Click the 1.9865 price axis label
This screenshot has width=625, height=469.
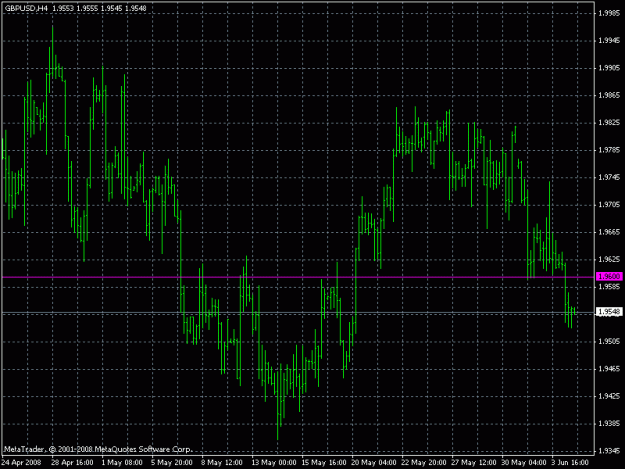point(609,95)
